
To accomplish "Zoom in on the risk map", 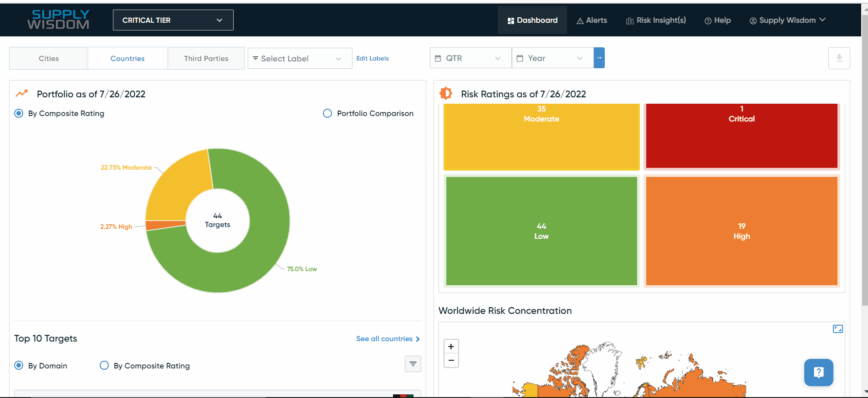I will (x=451, y=347).
